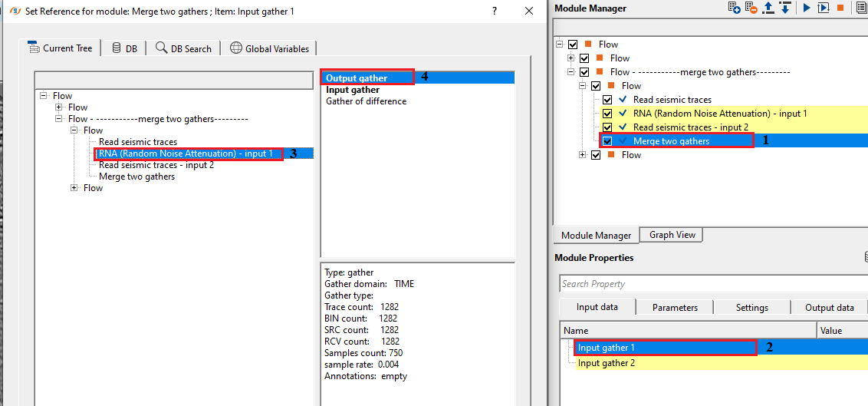Expand first collapsed Flow under root in Current Tree
Viewport: 868px width, 406px height.
click(59, 107)
